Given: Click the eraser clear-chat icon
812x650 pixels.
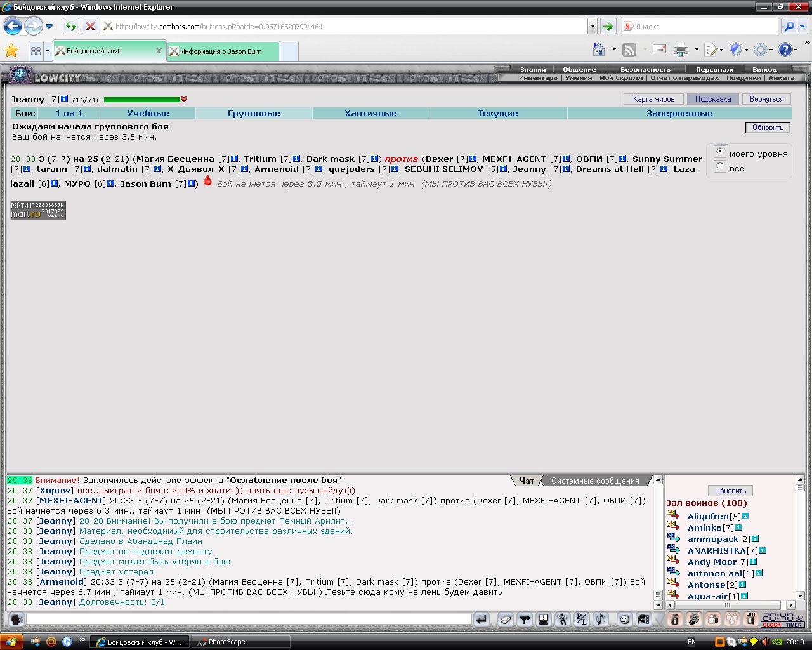Looking at the screenshot, I should coord(505,620).
